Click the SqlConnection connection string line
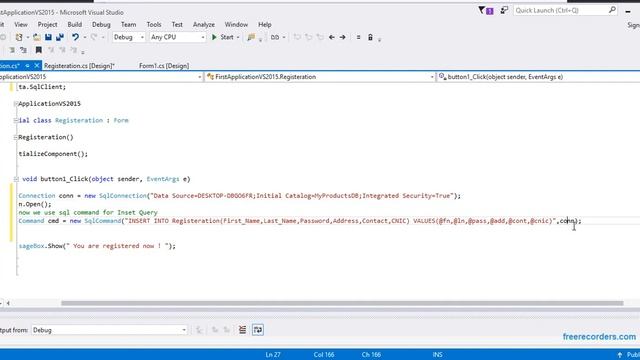The height and width of the screenshot is (360, 640). tap(240, 196)
